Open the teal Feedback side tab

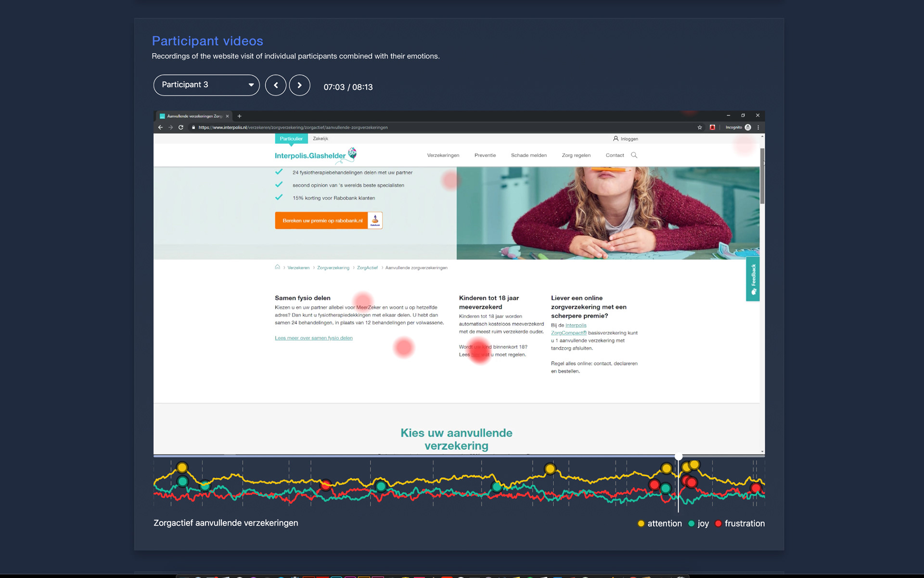click(x=753, y=279)
